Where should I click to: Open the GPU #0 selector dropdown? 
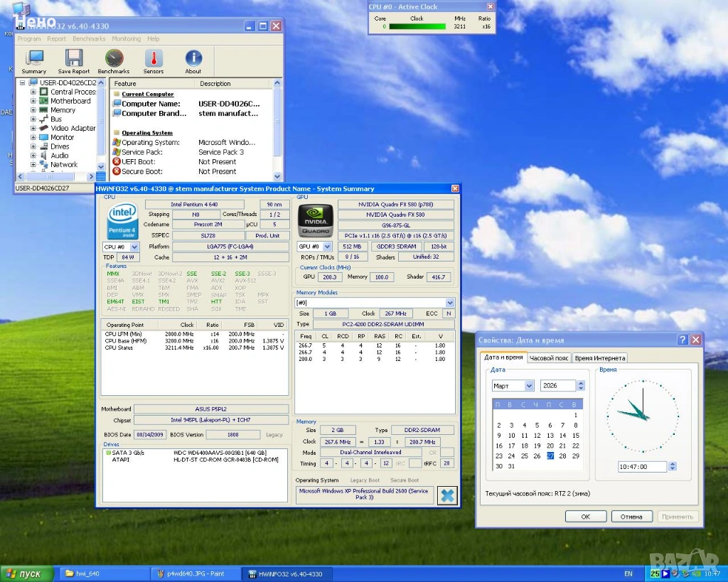tap(327, 247)
